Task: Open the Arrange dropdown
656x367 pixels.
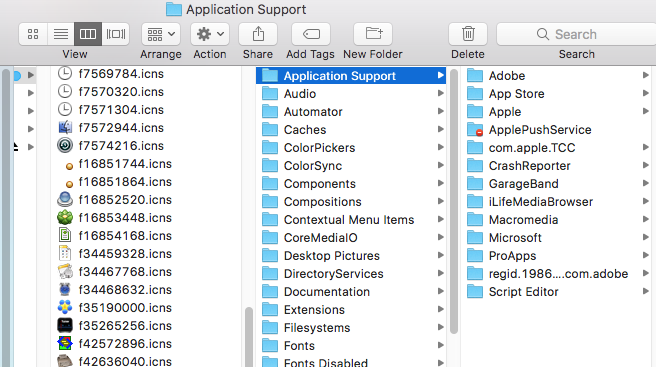Action: [161, 34]
